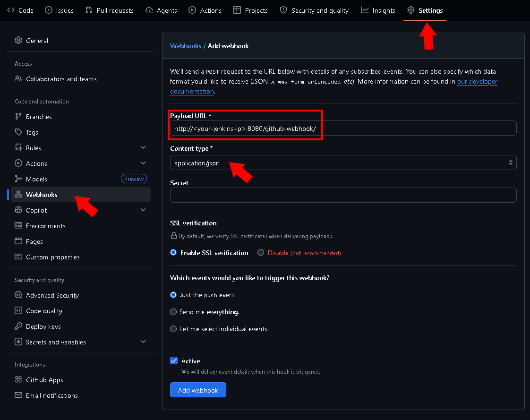Click the GitHub Apps grid icon
The height and width of the screenshot is (420, 530).
point(18,380)
